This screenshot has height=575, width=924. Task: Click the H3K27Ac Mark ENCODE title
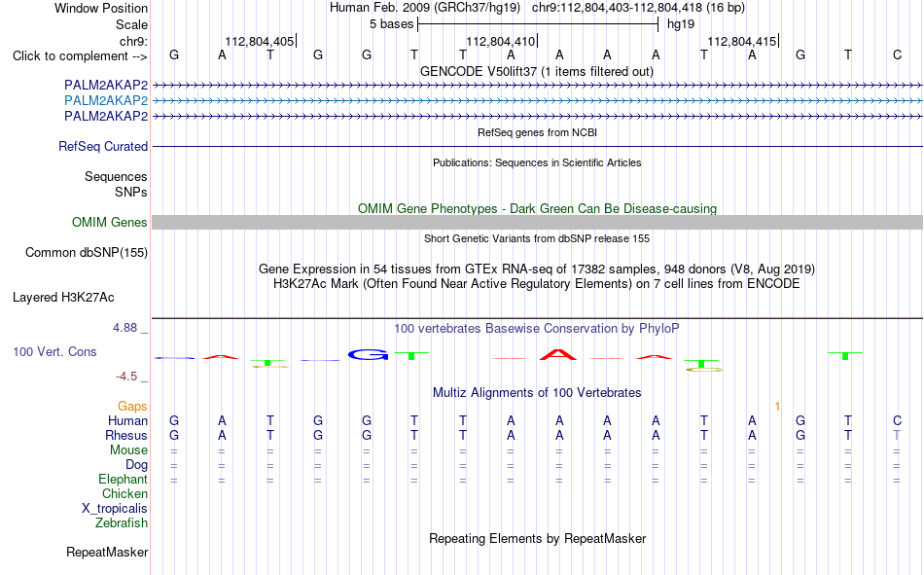click(x=537, y=284)
